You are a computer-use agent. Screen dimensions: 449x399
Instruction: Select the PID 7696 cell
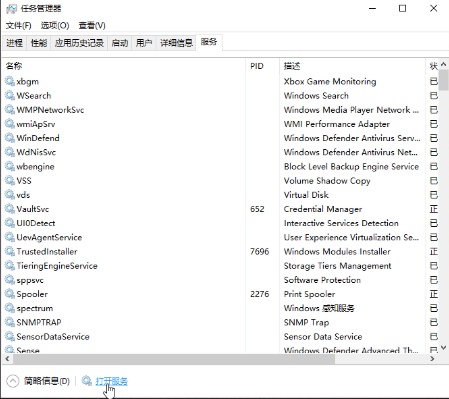259,251
